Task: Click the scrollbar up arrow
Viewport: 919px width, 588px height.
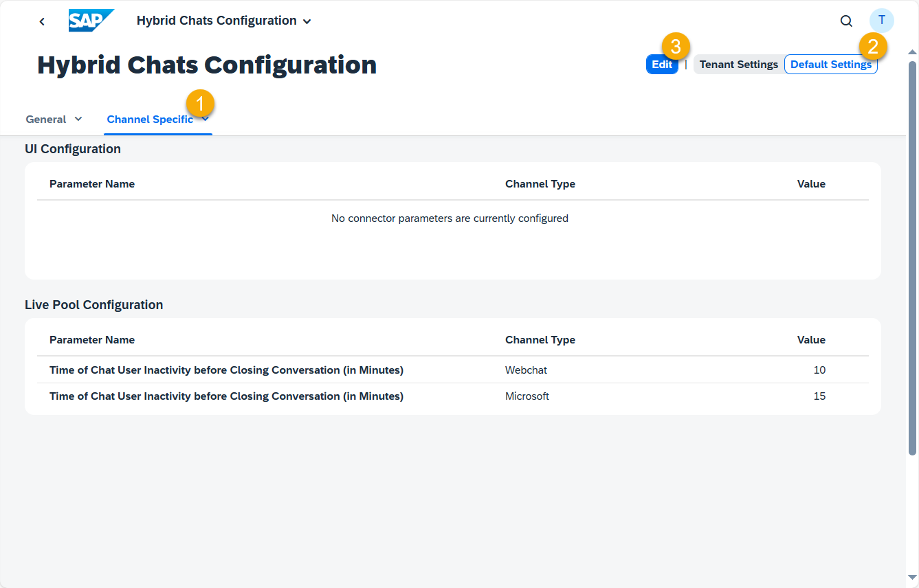Action: point(913,52)
